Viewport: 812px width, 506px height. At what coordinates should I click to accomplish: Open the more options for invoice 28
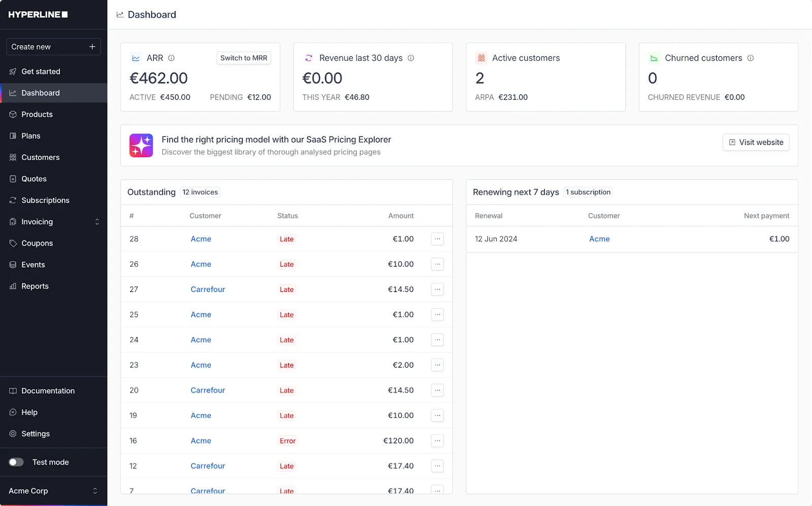coord(437,239)
